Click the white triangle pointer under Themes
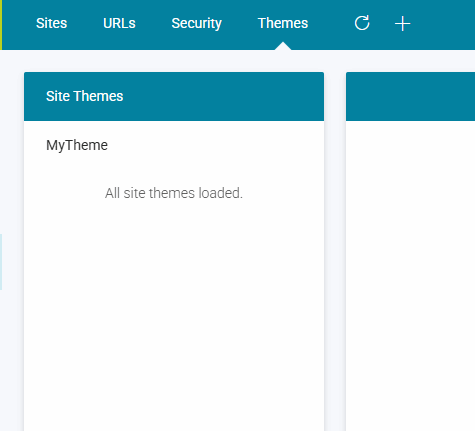This screenshot has height=431, width=475. pos(283,46)
